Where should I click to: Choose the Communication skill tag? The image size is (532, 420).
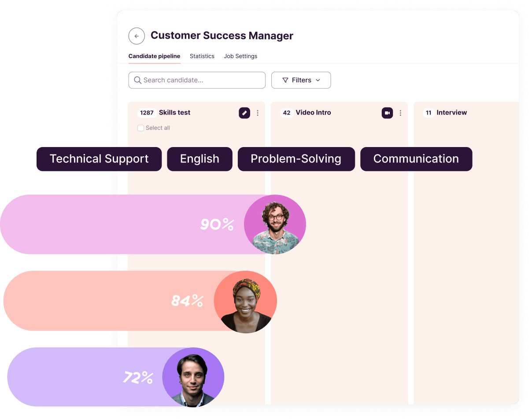tap(416, 159)
